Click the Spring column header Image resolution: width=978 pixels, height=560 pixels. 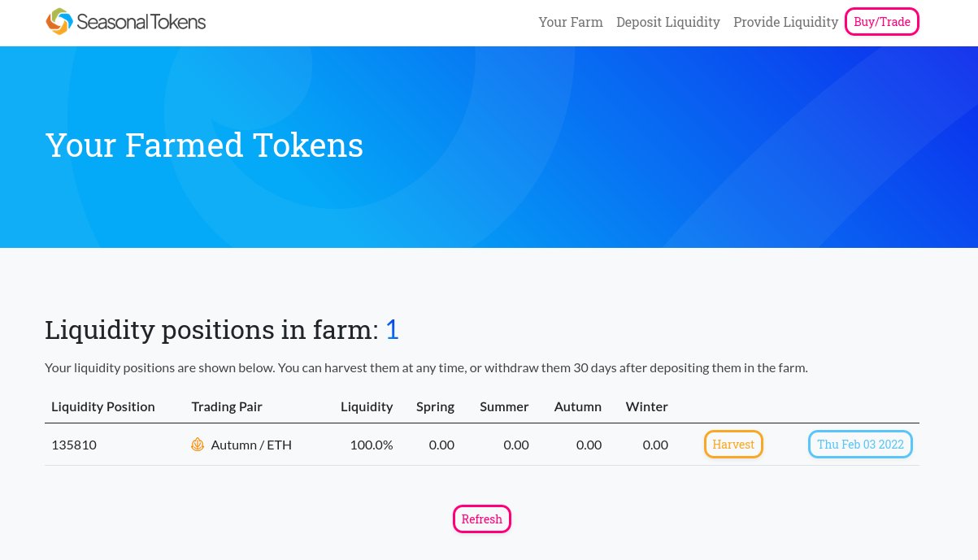point(435,406)
